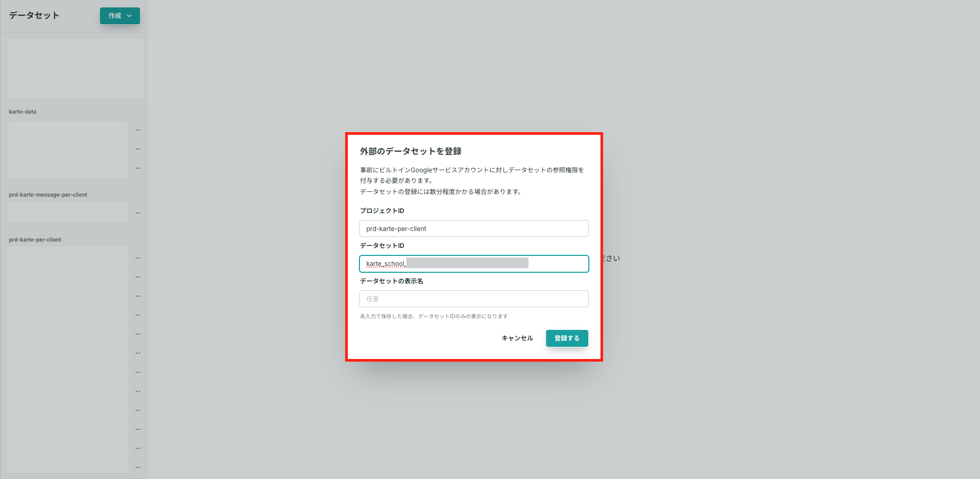This screenshot has height=479, width=980.
Task: Focus the プロジェクトID input field
Action: (474, 228)
